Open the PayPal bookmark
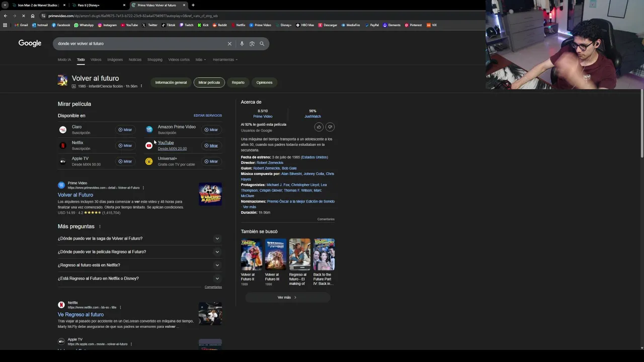Viewport: 644px width, 362px height. click(372, 25)
